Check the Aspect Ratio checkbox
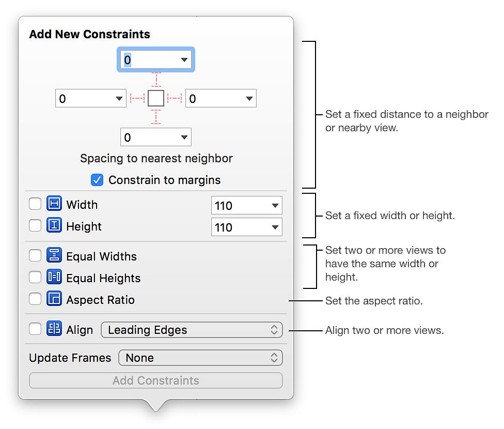 [x=35, y=299]
